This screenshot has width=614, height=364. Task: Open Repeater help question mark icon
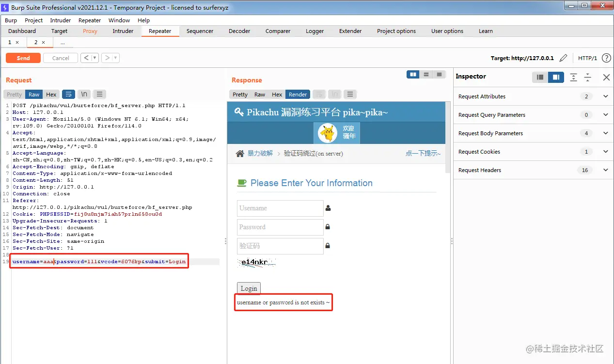pyautogui.click(x=606, y=58)
